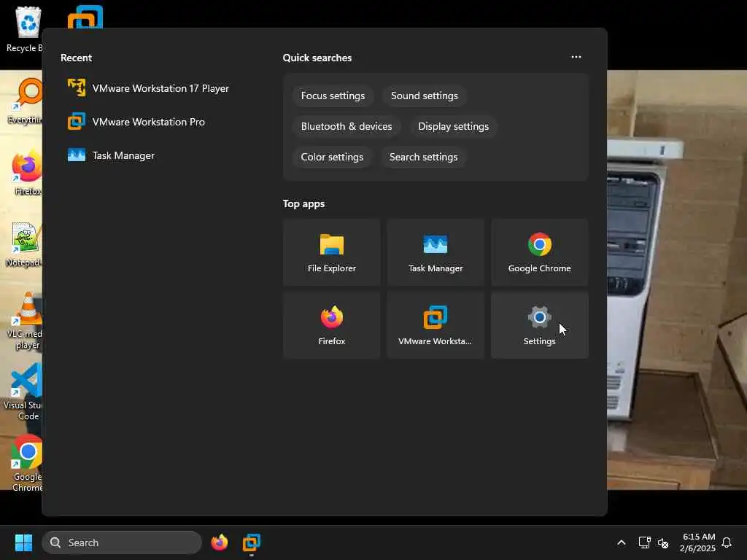
Task: Open Settings tile in Top apps
Action: pos(539,325)
